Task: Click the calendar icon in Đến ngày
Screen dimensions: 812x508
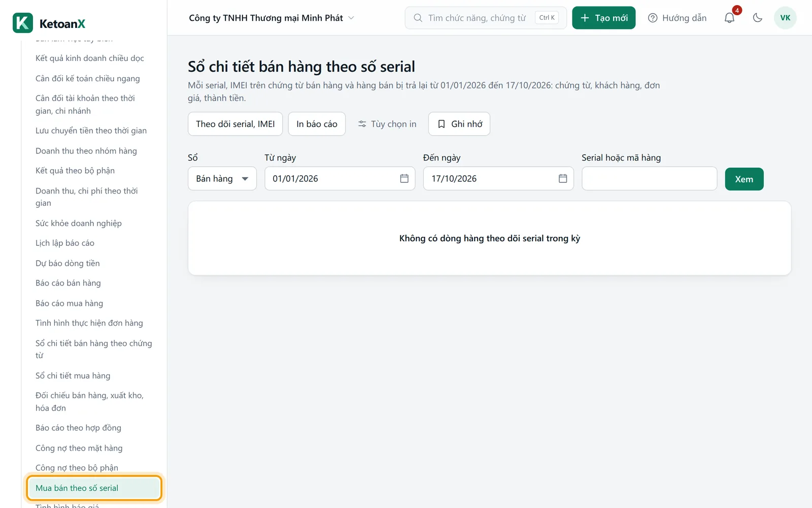Action: (563, 178)
